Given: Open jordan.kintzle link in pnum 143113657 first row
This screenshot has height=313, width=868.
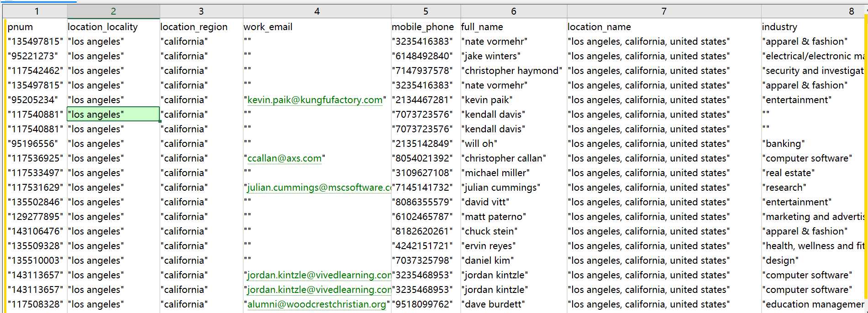Looking at the screenshot, I should point(319,275).
